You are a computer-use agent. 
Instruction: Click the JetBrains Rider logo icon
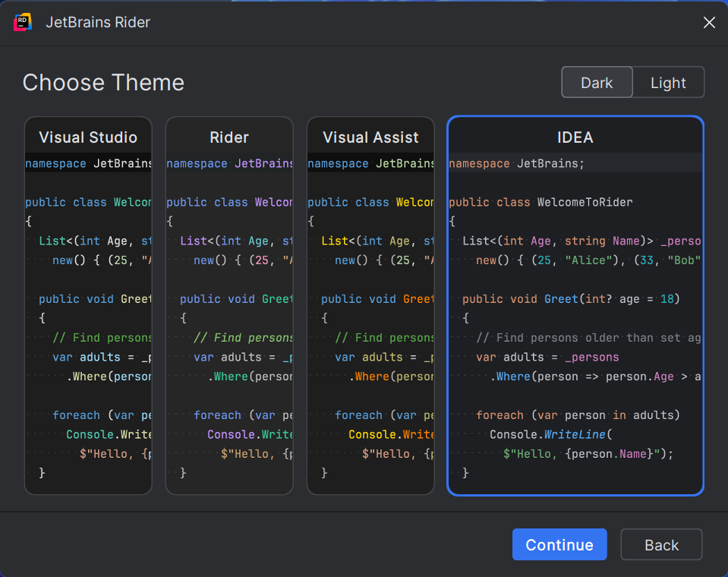[23, 22]
